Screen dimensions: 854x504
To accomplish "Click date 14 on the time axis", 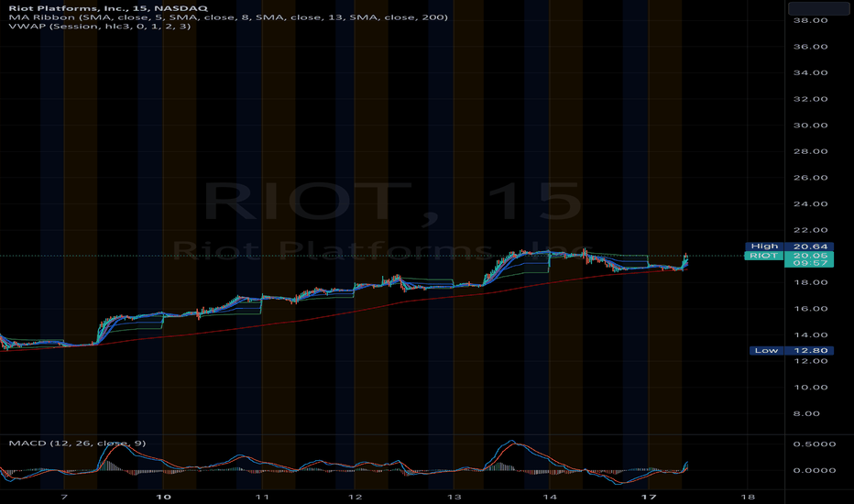I will (x=550, y=497).
